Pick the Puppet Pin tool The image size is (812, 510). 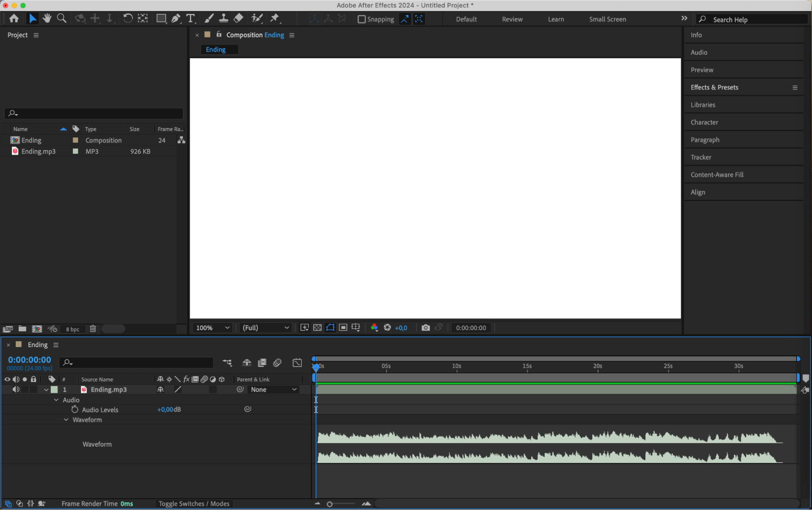(x=275, y=18)
